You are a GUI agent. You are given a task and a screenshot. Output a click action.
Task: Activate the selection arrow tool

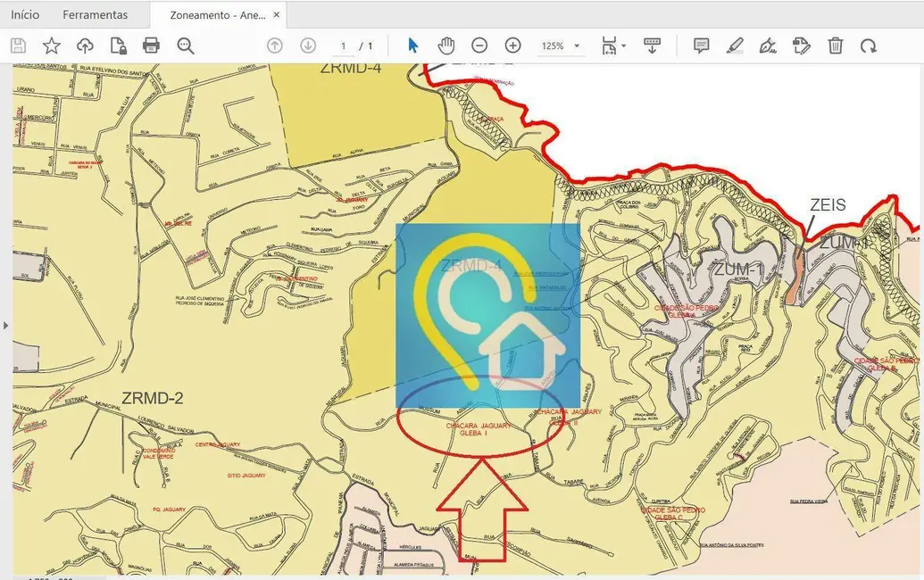pos(413,46)
